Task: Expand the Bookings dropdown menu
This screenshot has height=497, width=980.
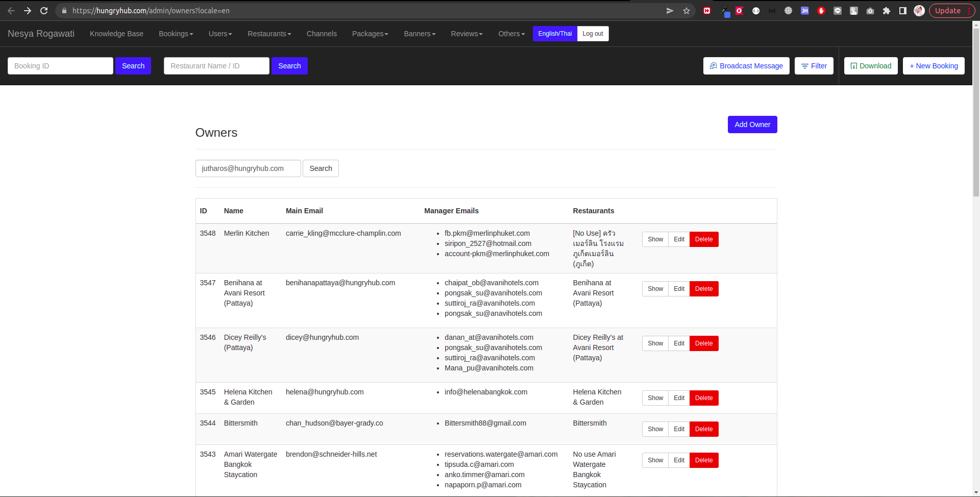Action: coord(176,34)
